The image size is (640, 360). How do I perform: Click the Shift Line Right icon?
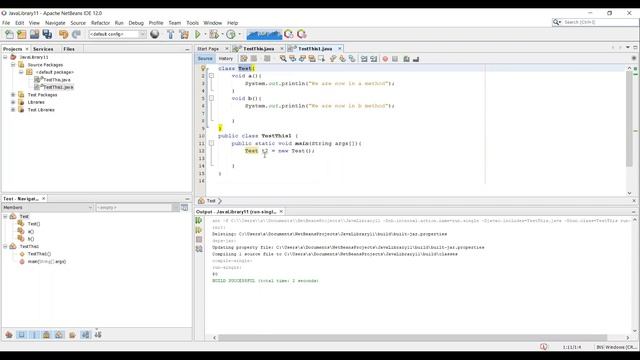click(x=374, y=59)
